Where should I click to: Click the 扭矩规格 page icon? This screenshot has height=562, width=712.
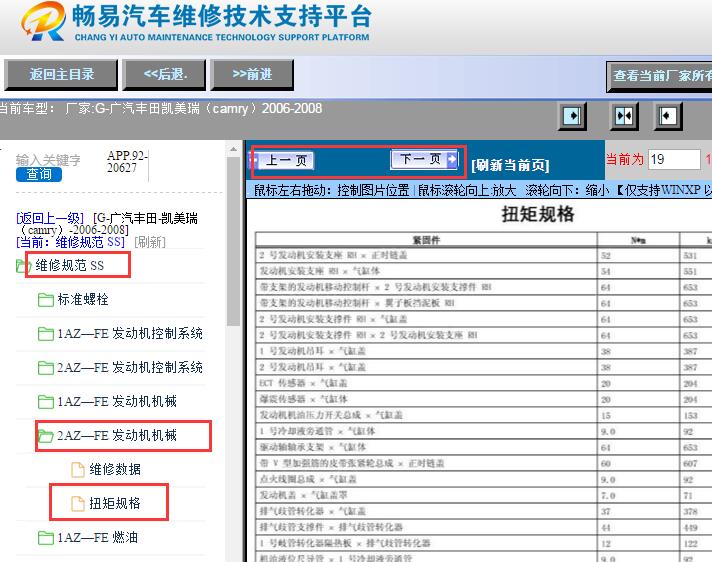tap(78, 503)
